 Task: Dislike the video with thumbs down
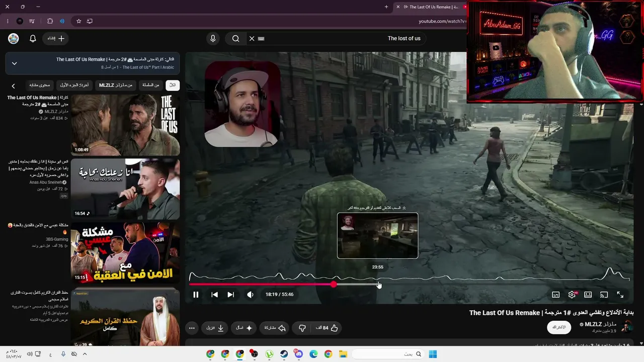[302, 328]
